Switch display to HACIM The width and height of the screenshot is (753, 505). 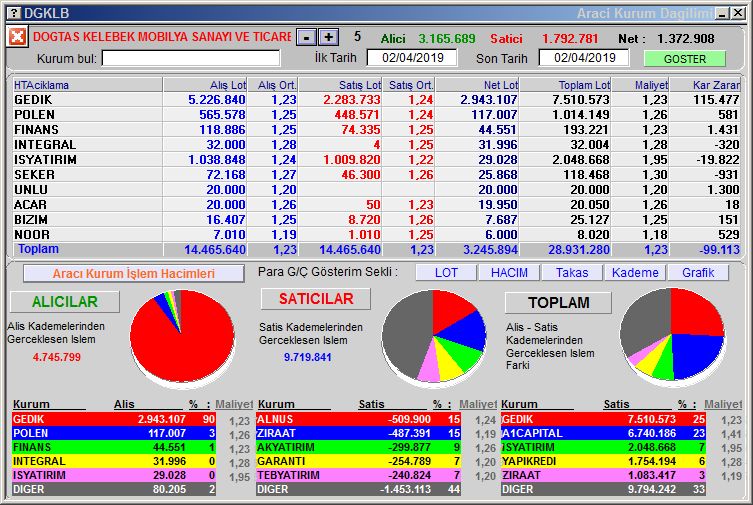coord(509,273)
